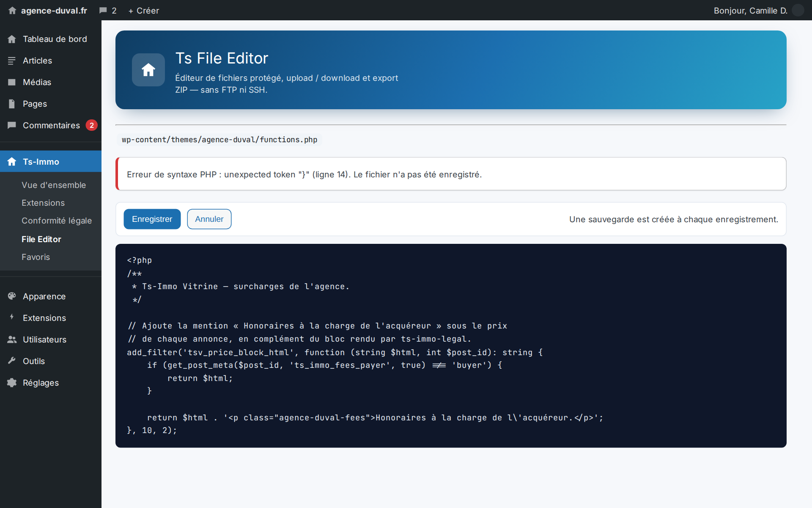The width and height of the screenshot is (812, 508).
Task: Select File Editor submenu item
Action: click(41, 239)
